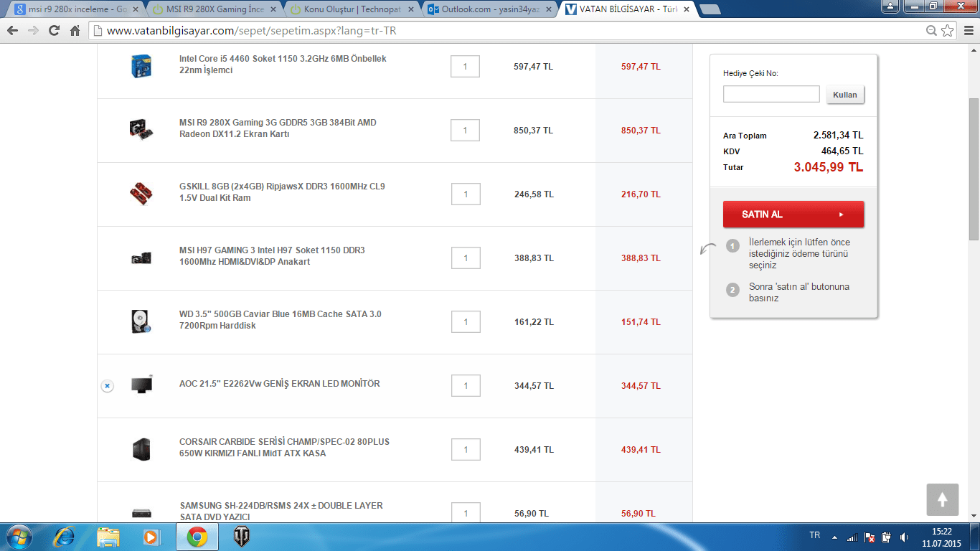
Task: Open the Chrome hamburger menu
Action: pyautogui.click(x=968, y=31)
